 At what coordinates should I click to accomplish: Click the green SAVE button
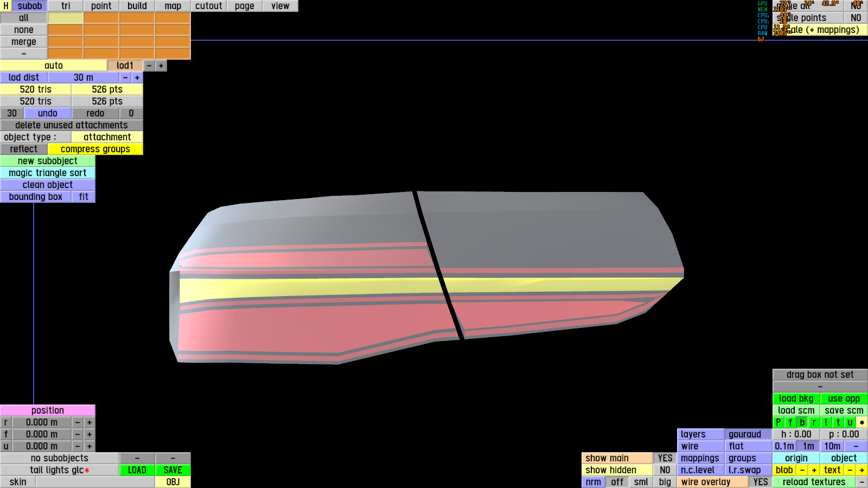point(173,470)
